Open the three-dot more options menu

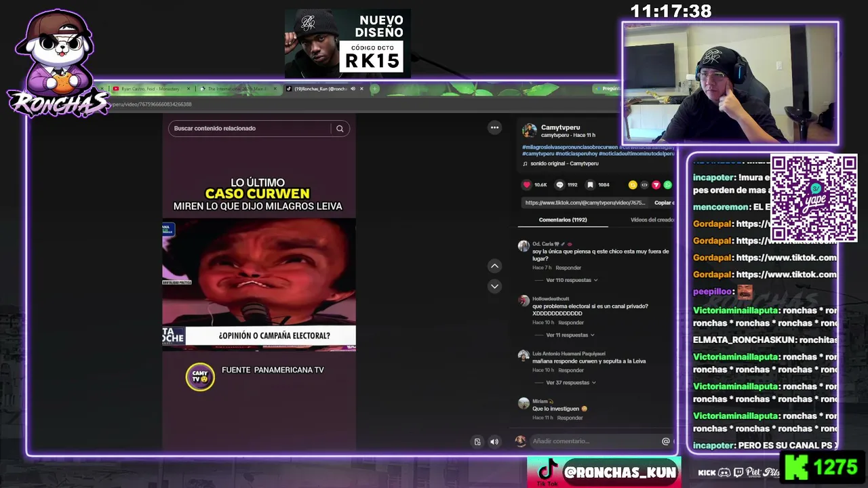coord(494,127)
